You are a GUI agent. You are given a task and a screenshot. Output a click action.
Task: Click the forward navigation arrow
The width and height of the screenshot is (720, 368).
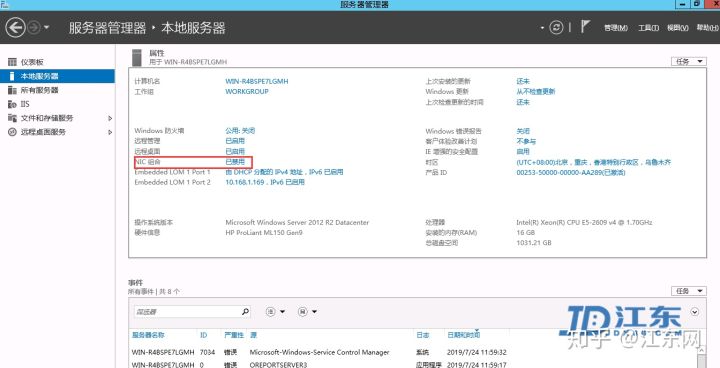point(34,28)
